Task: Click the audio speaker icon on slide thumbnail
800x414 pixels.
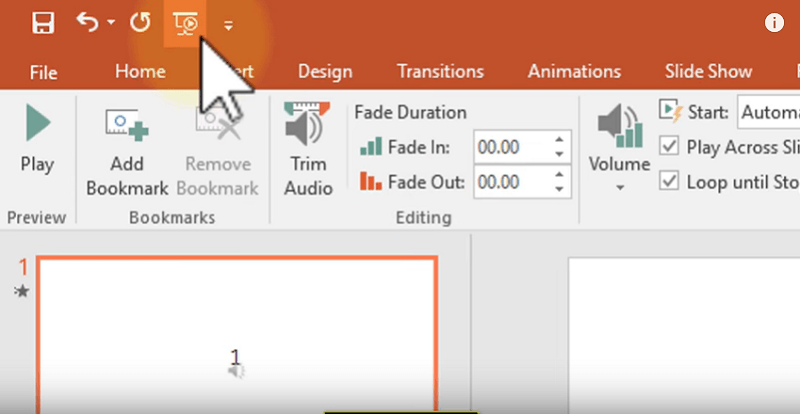Action: click(235, 372)
